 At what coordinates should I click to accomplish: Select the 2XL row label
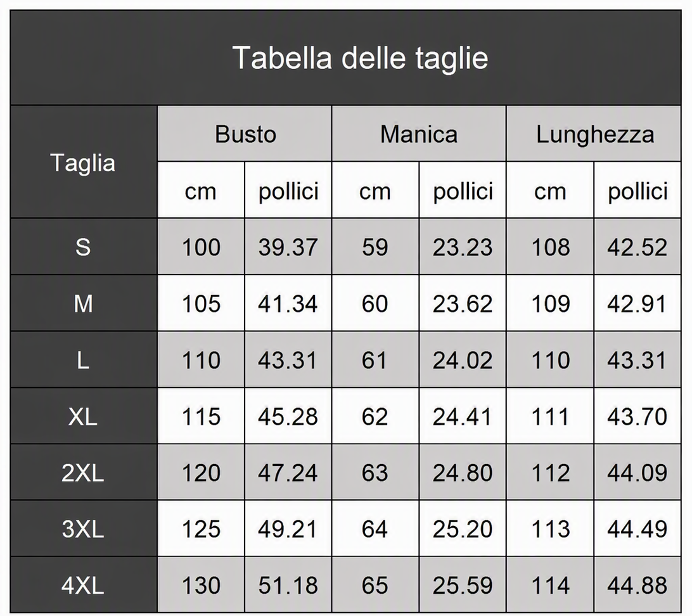point(84,472)
